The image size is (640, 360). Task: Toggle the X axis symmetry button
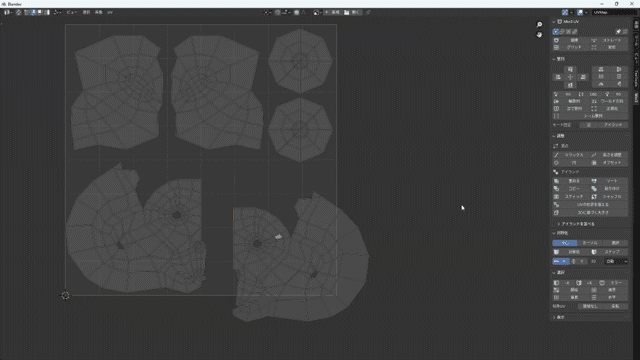click(561, 261)
